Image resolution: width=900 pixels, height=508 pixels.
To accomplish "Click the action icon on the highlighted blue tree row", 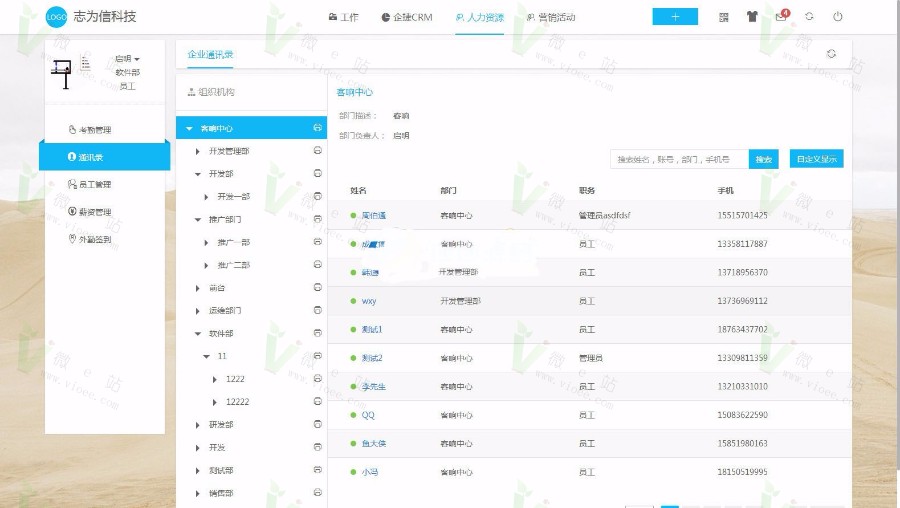I will pyautogui.click(x=317, y=127).
